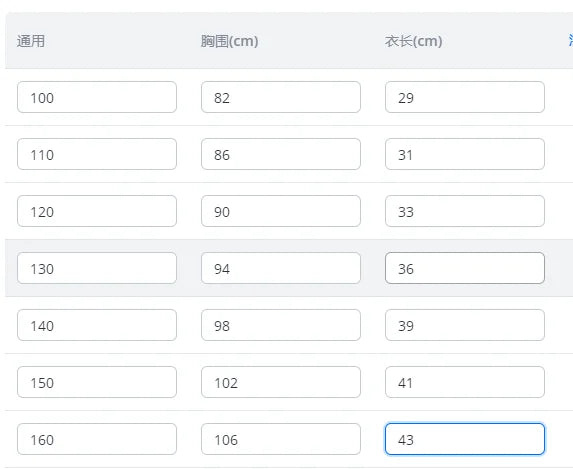Select the size field containing 100

tap(97, 97)
